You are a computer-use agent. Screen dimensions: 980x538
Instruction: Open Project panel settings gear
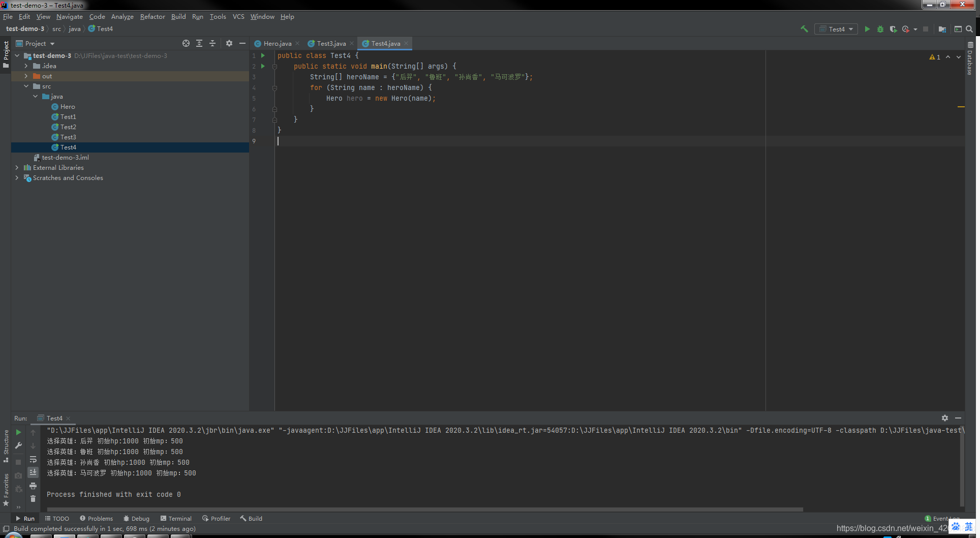[229, 43]
